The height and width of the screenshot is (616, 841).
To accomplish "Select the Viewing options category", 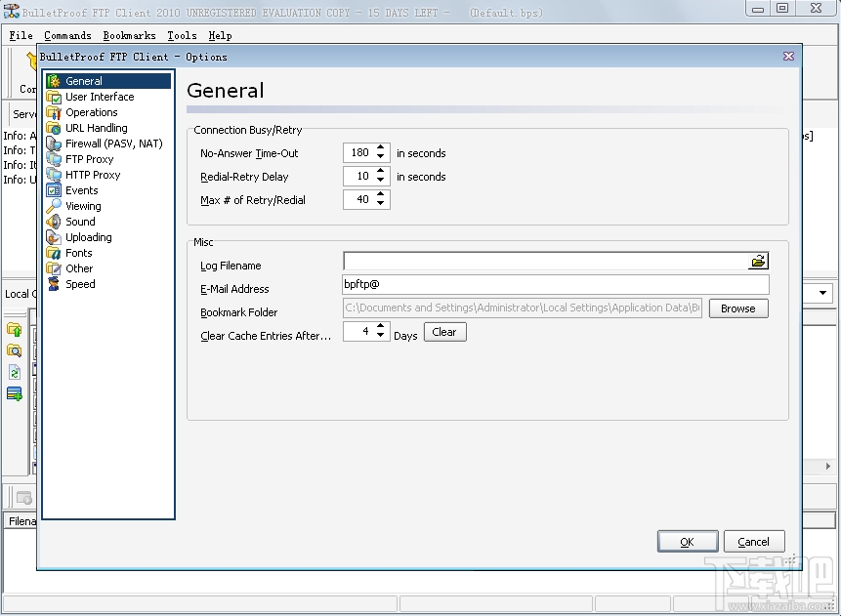I will coord(81,206).
